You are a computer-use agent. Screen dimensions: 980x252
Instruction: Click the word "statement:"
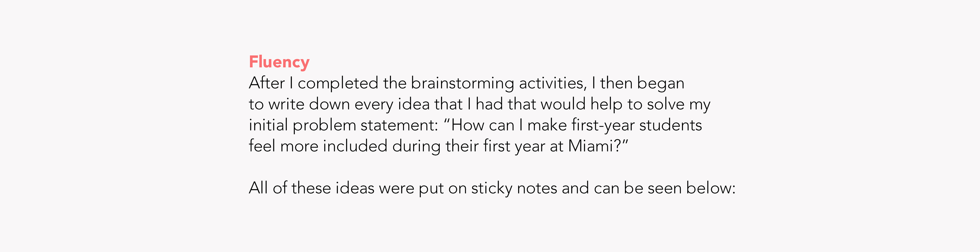click(x=399, y=125)
